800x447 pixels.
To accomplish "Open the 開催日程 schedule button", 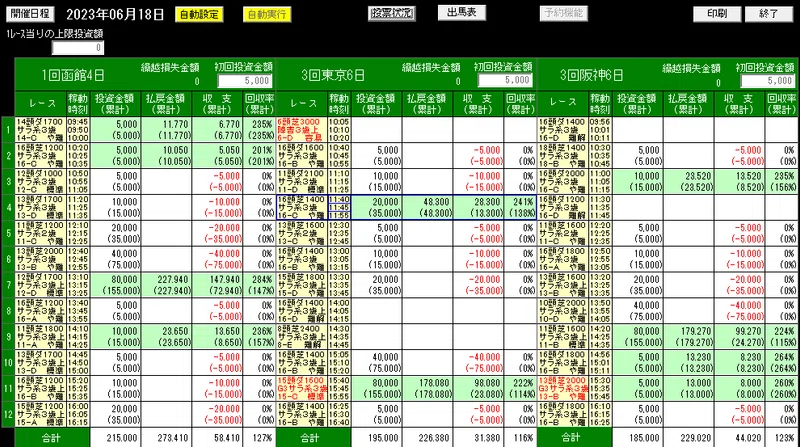I will click(x=30, y=14).
